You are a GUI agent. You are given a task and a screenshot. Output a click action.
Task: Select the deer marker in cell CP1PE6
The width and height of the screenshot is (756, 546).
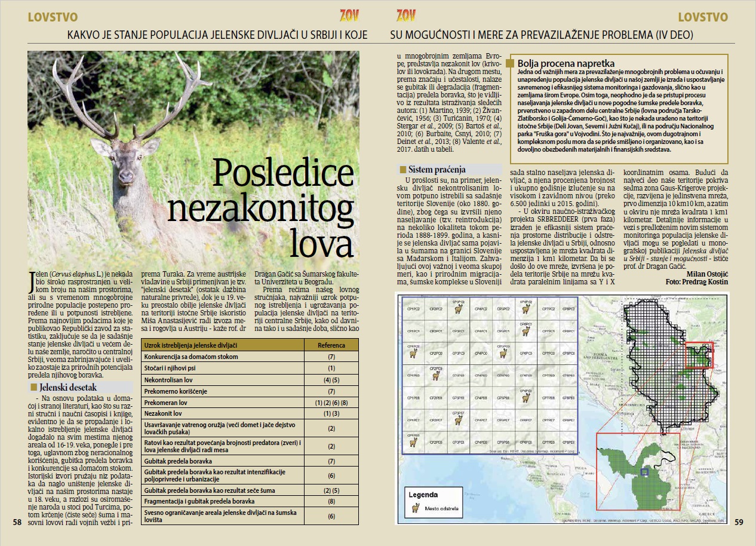pos(413,443)
